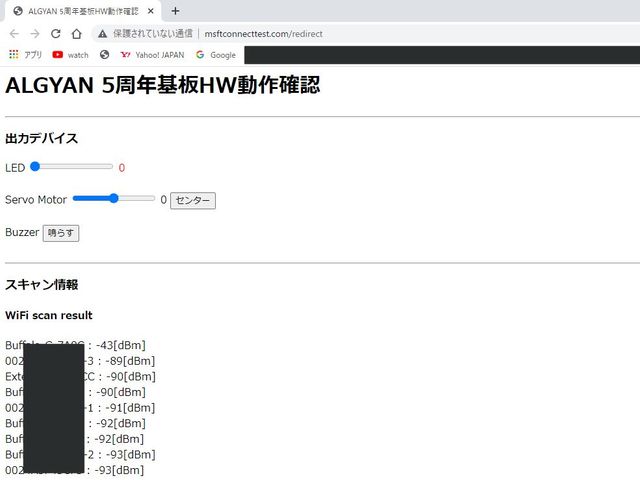Open the Yahoo! JAPAN bookmark
The image size is (640, 480).
152,55
